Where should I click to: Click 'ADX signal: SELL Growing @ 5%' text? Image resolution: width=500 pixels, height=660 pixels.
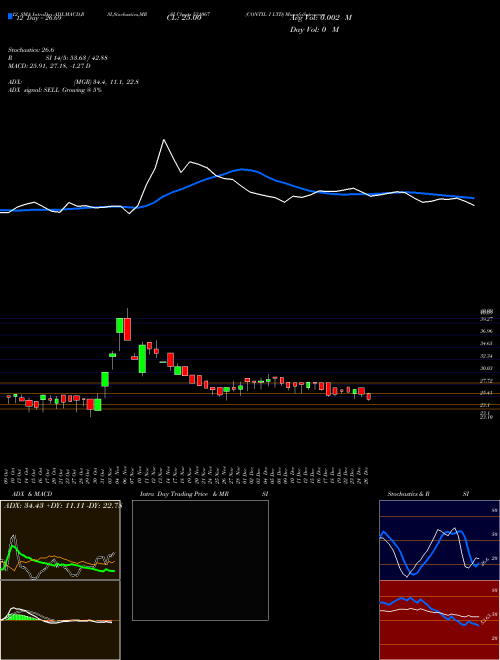click(55, 90)
